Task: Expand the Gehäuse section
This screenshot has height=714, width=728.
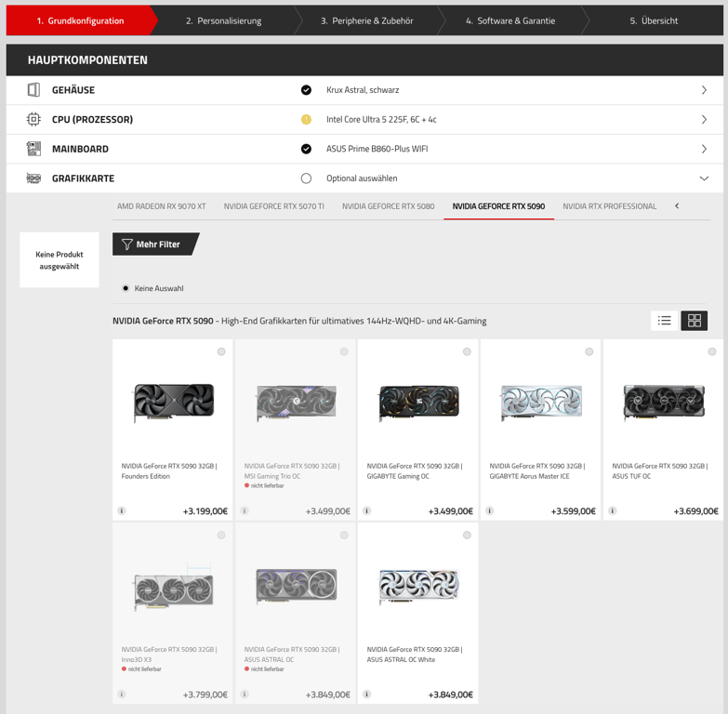Action: (x=703, y=90)
